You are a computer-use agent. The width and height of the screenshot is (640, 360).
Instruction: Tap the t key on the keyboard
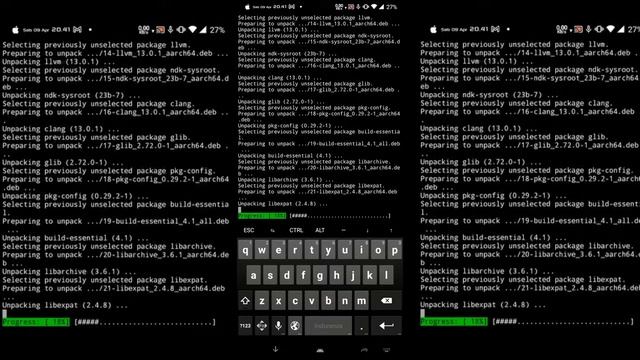pyautogui.click(x=311, y=249)
